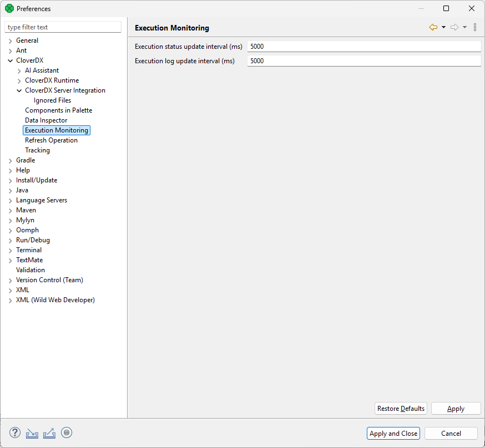Open the Forward history dropdown arrow

click(464, 27)
